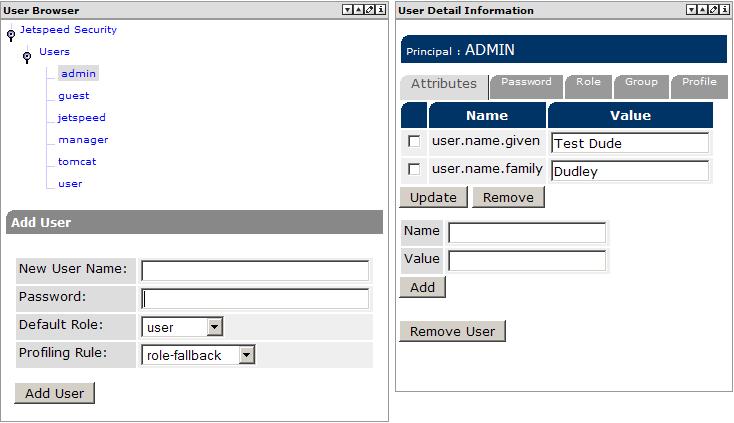Click the edit pencil icon in User Detail Information

coord(714,10)
